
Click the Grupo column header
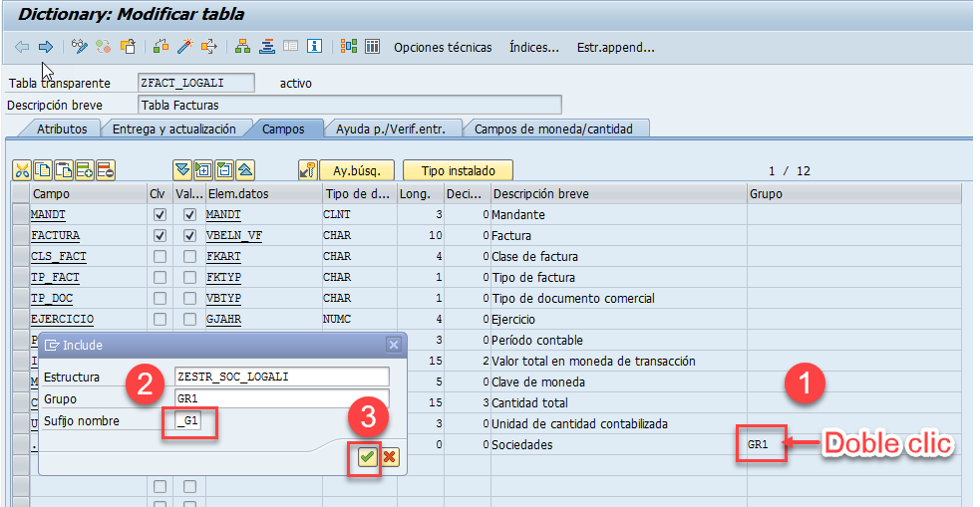coord(853,193)
